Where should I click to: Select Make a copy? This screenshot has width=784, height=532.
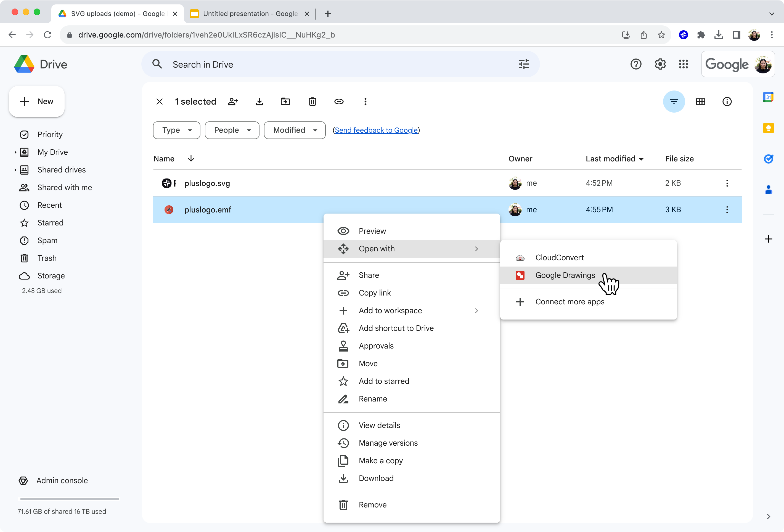coord(411,461)
